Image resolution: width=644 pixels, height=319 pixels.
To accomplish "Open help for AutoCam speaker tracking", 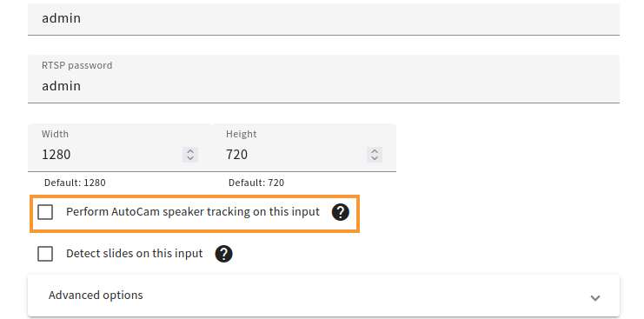I will tap(340, 212).
